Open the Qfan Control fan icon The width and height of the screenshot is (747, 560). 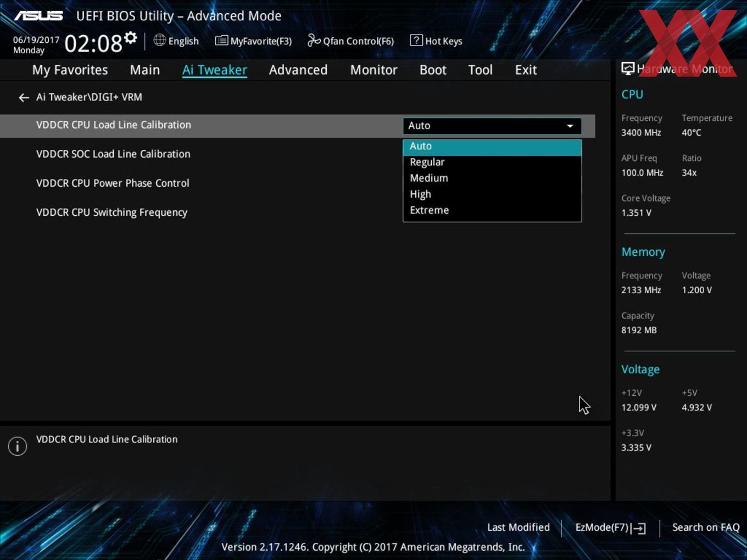[x=314, y=40]
